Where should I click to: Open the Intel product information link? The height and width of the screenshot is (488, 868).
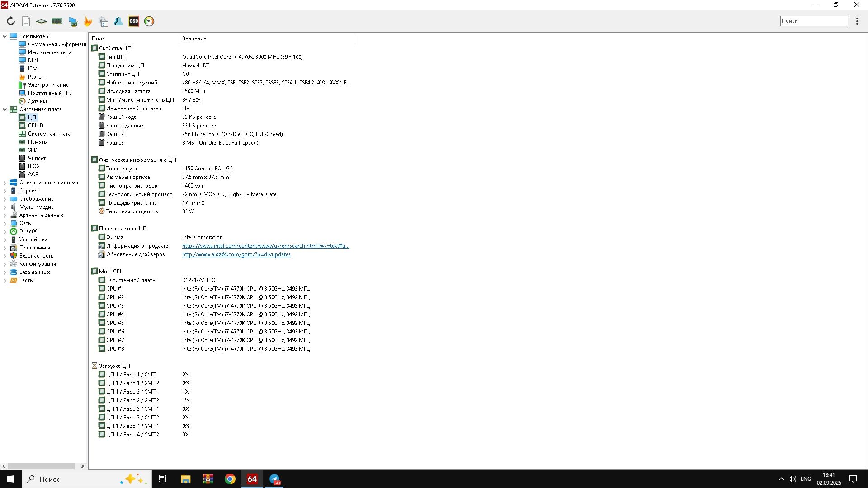click(x=266, y=246)
